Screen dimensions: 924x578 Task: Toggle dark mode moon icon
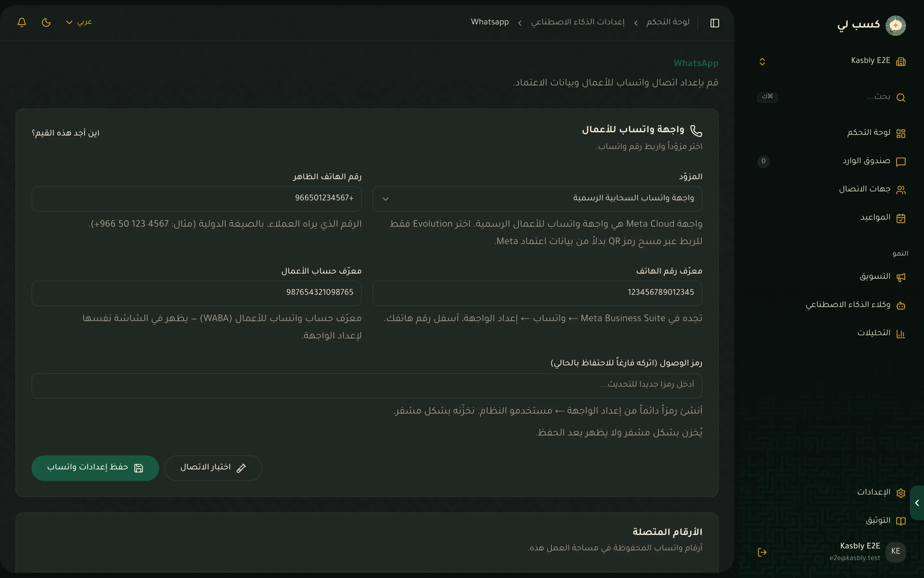46,22
